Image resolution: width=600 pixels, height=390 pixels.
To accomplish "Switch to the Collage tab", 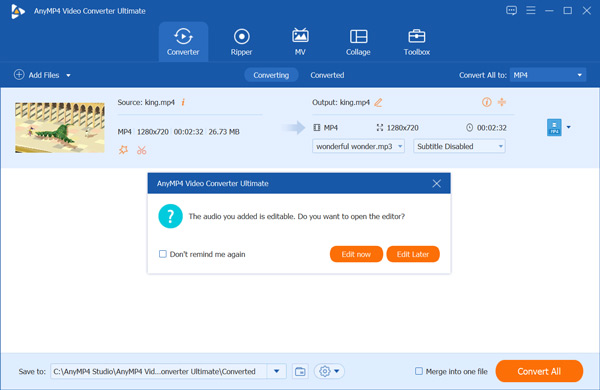I will point(358,42).
